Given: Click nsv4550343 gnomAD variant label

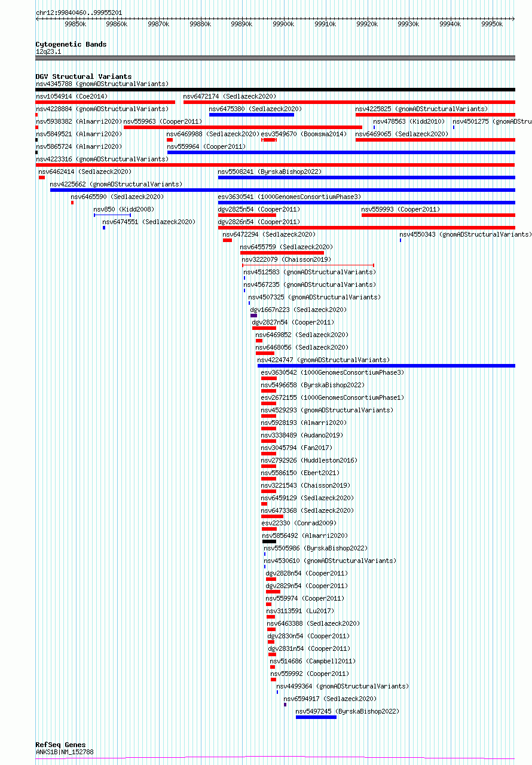Looking at the screenshot, I should click(465, 234).
